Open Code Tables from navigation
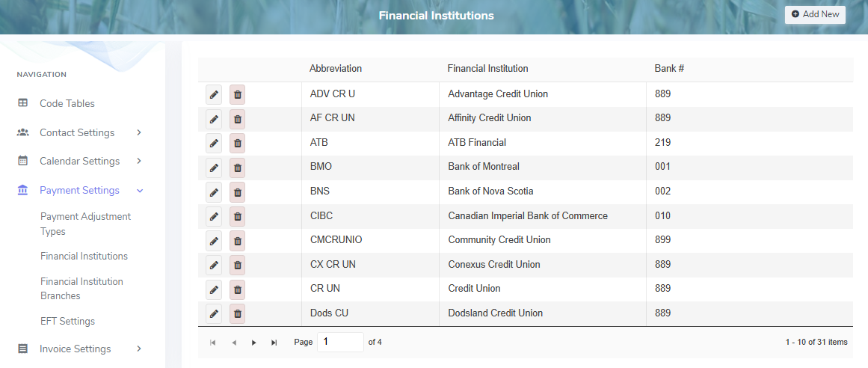868x368 pixels. pos(67,103)
